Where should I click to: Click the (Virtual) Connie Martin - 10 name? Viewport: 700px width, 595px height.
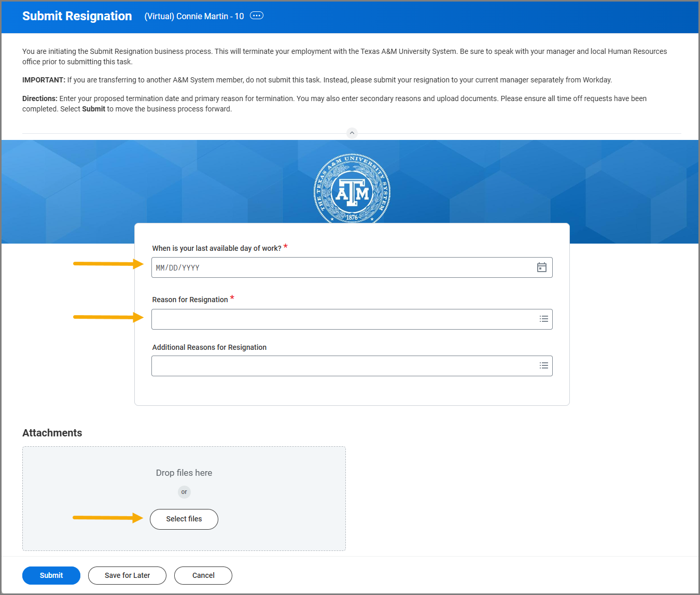click(x=194, y=16)
